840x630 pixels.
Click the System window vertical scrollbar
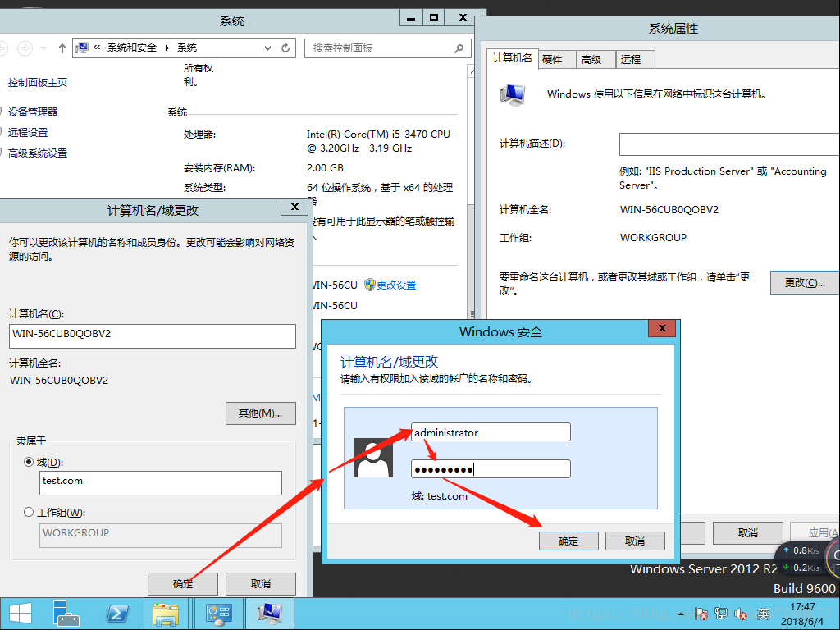472,192
